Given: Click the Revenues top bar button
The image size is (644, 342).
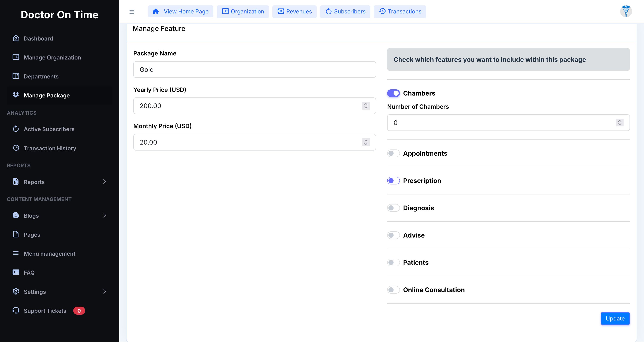Looking at the screenshot, I should click(294, 12).
